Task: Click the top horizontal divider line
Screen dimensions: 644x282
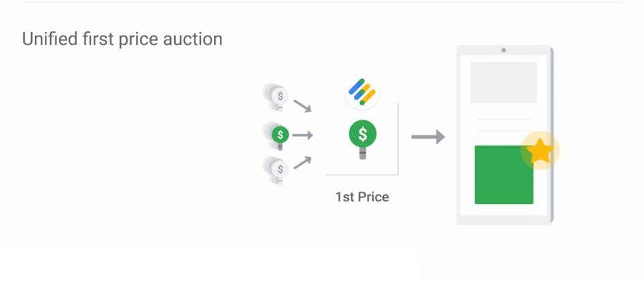Action: tap(323, 2)
